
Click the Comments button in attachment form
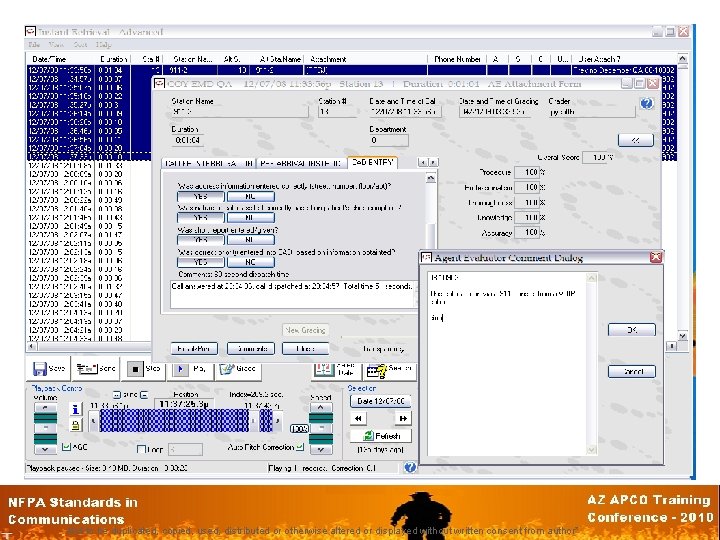[x=251, y=349]
